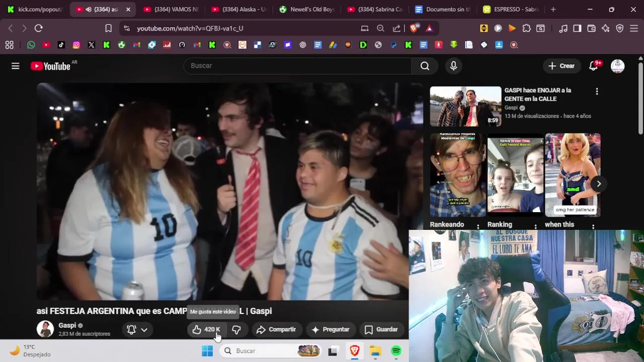The image size is (644, 362).
Task: Switch to 'VAMOS NE' YouTube tab
Action: click(x=171, y=9)
